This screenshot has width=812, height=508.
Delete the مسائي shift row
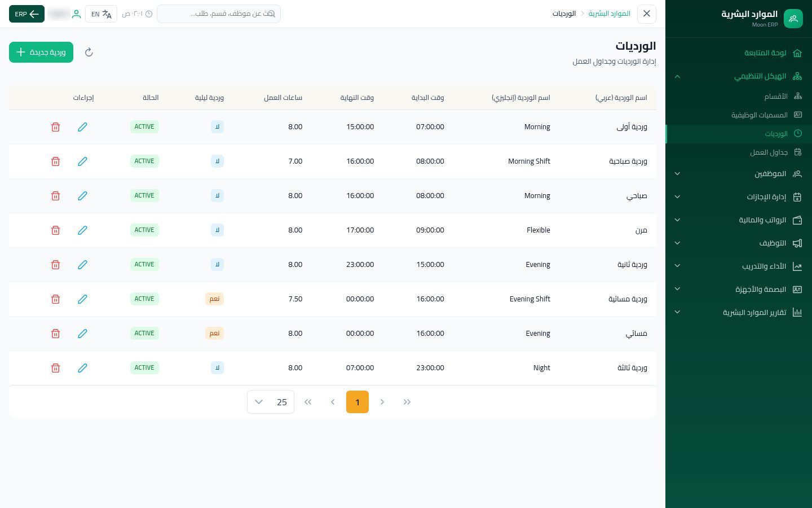[55, 334]
